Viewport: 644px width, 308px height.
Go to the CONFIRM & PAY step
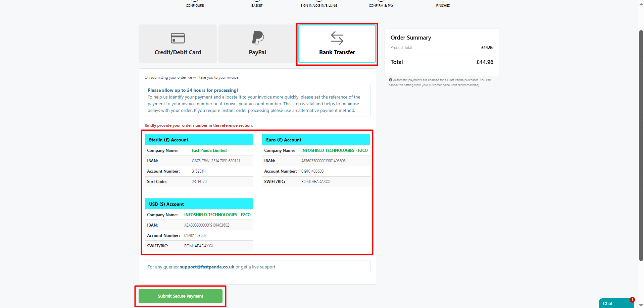coord(381,5)
